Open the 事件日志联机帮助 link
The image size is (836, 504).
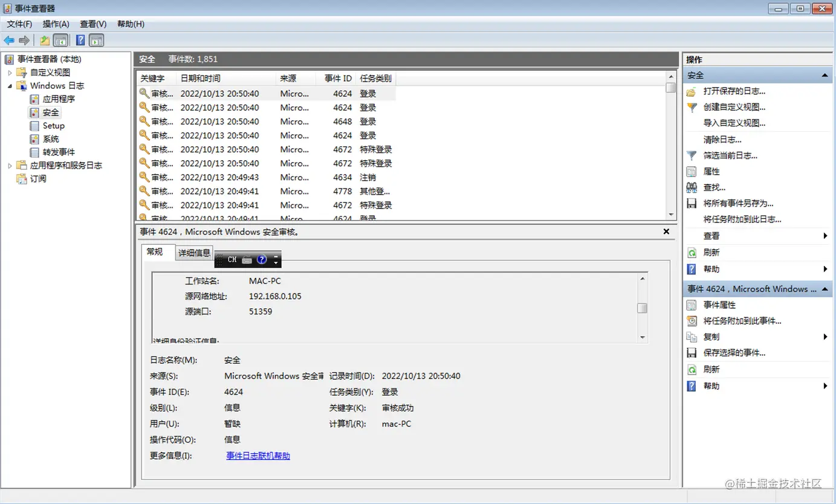(x=258, y=456)
